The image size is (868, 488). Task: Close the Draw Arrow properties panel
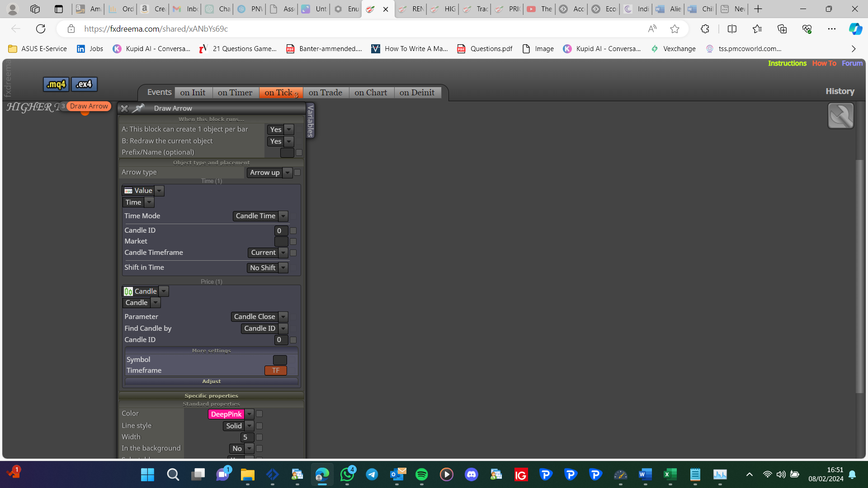point(124,108)
